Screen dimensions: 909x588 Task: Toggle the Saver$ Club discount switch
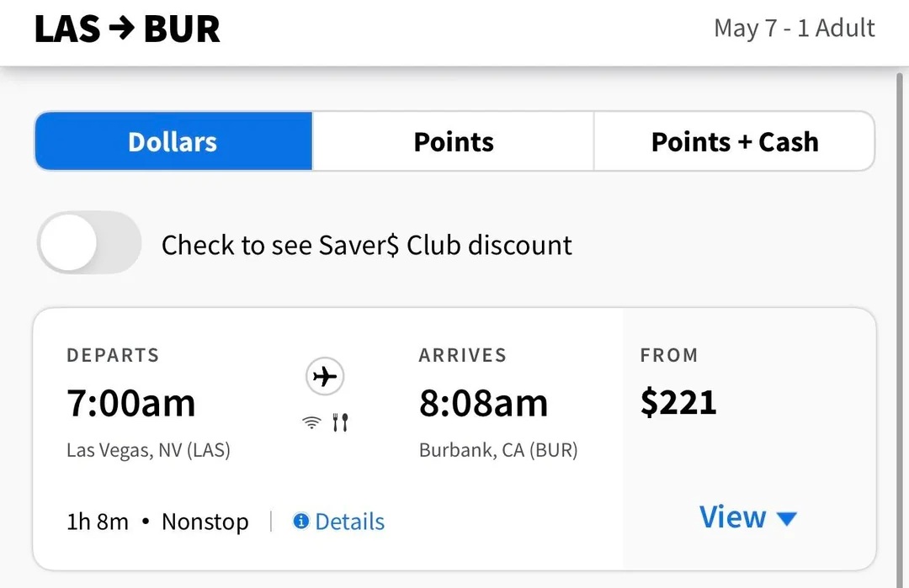[88, 243]
